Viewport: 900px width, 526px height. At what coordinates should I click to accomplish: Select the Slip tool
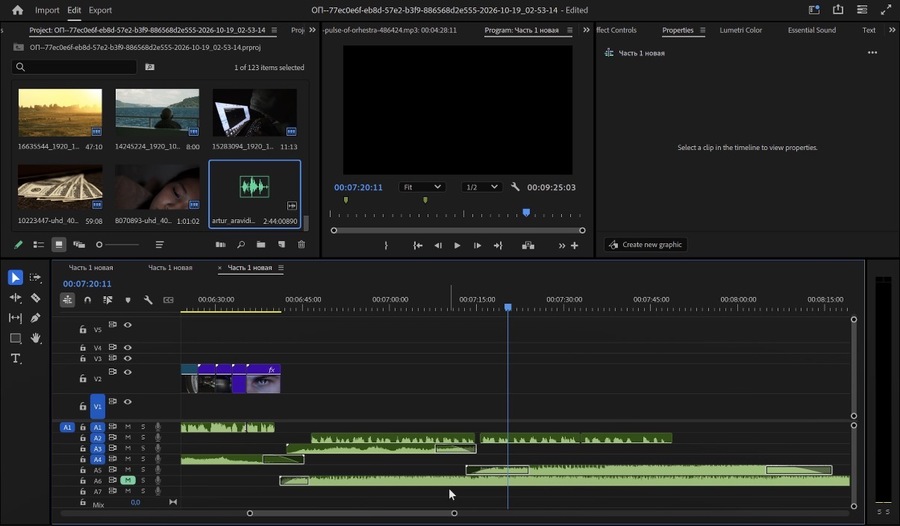pos(15,318)
